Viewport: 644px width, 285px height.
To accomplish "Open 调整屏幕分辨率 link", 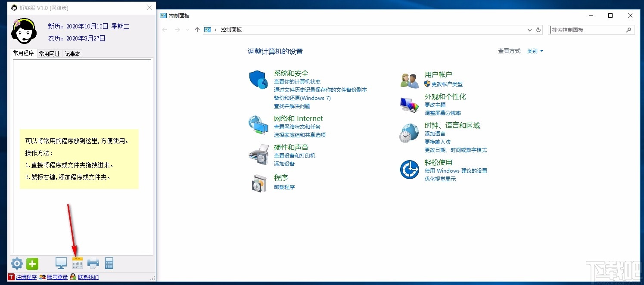I will pos(443,113).
